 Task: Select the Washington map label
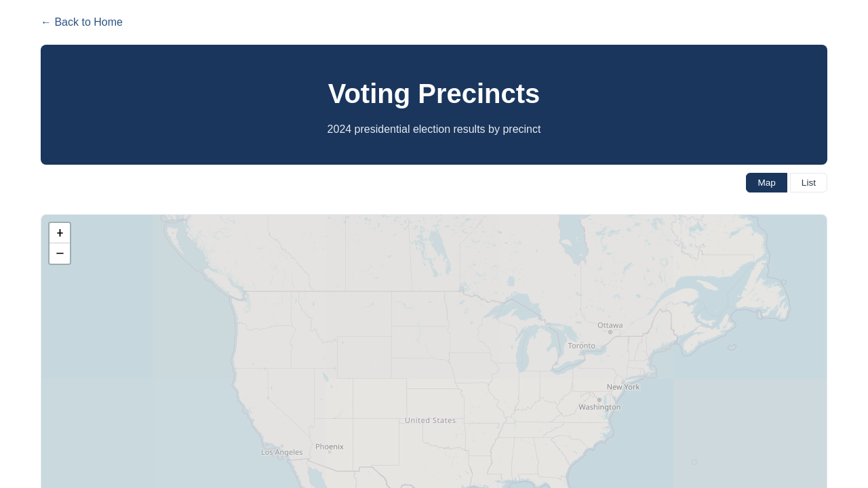599,407
